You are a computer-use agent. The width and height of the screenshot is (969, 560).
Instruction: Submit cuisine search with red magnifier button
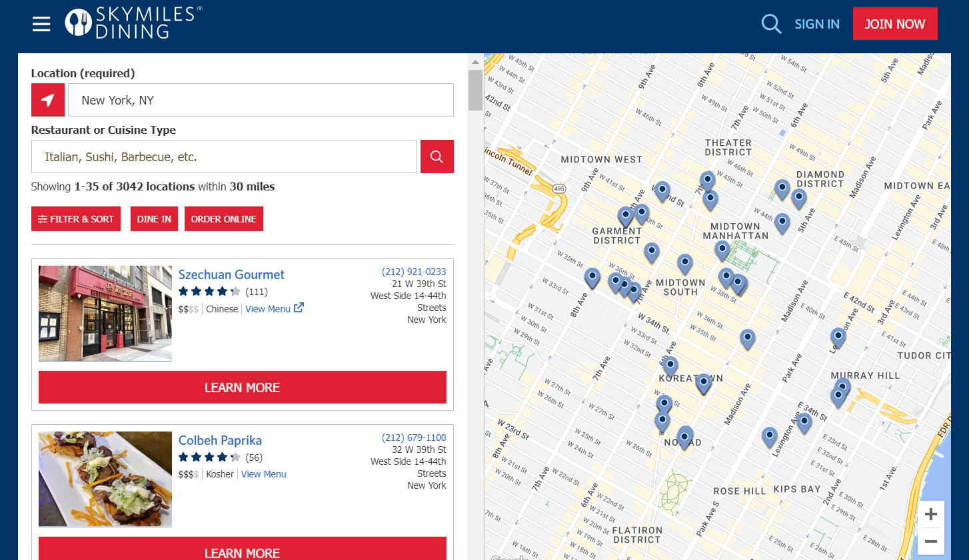(437, 156)
